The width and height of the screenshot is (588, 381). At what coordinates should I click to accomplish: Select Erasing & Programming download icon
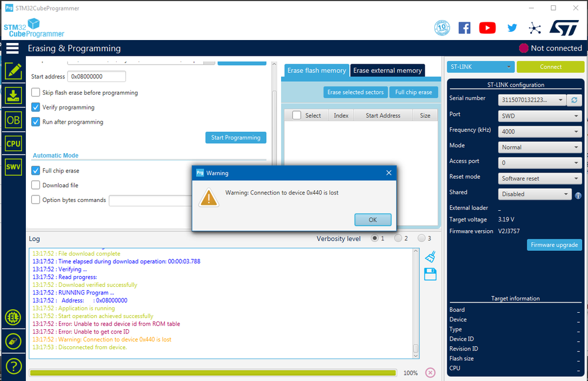[13, 95]
